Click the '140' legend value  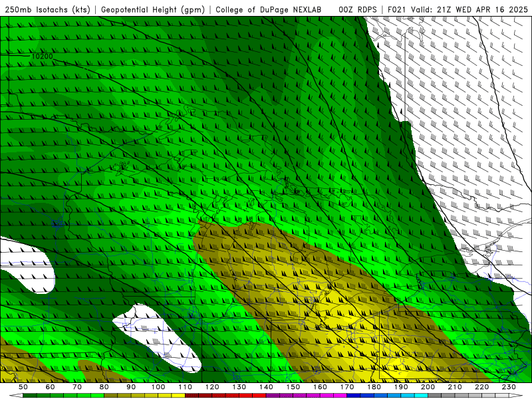coord(266,387)
